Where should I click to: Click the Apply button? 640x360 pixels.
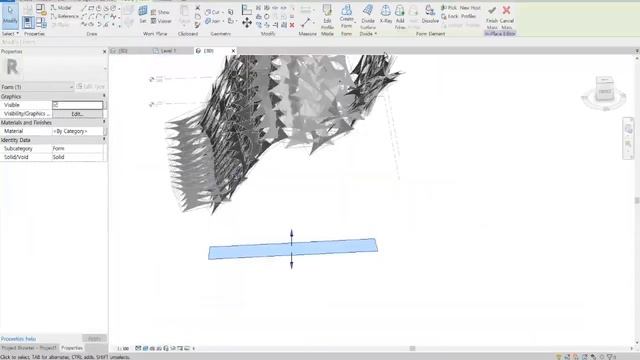95,339
